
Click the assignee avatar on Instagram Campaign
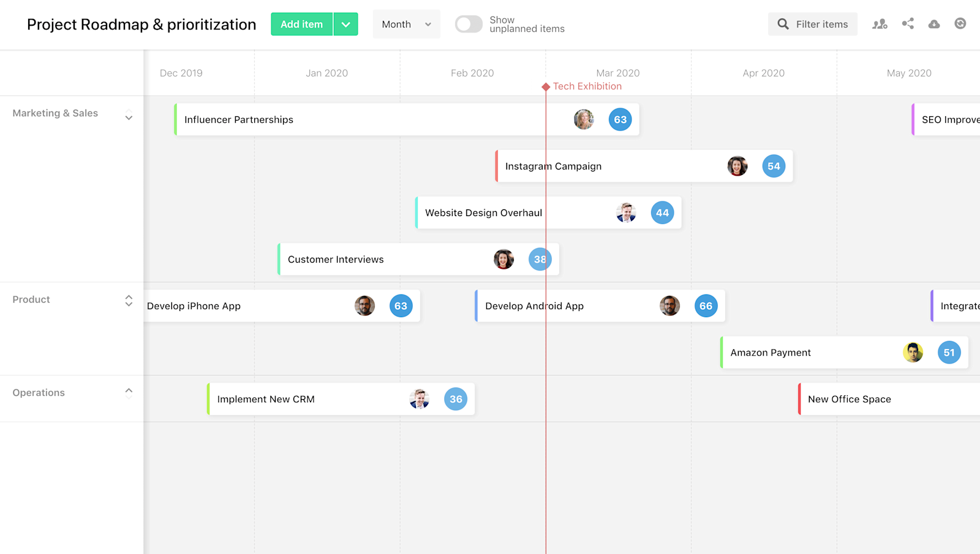point(737,166)
